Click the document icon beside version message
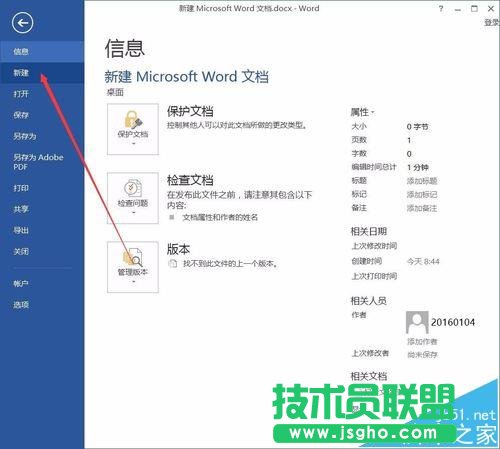500x449 pixels. [x=172, y=263]
